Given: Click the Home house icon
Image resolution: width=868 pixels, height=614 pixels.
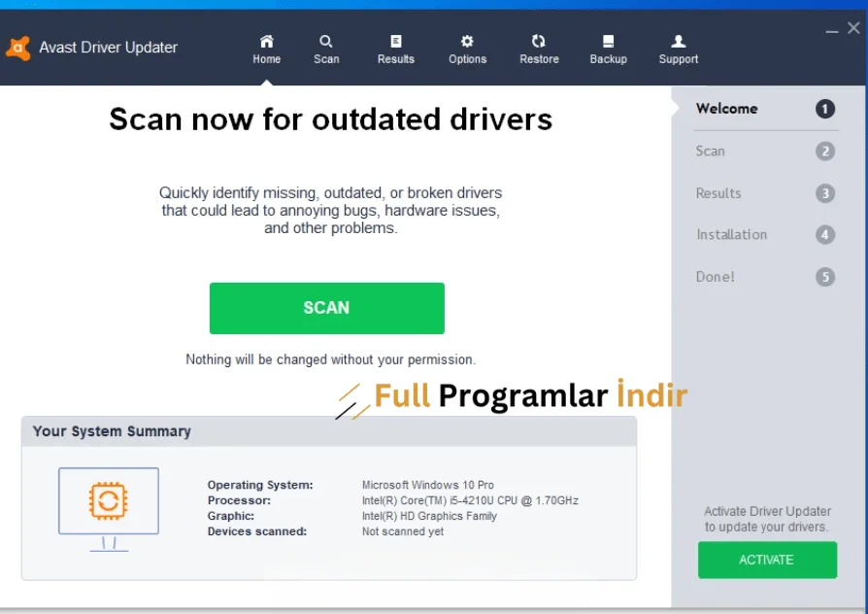Looking at the screenshot, I should (267, 41).
